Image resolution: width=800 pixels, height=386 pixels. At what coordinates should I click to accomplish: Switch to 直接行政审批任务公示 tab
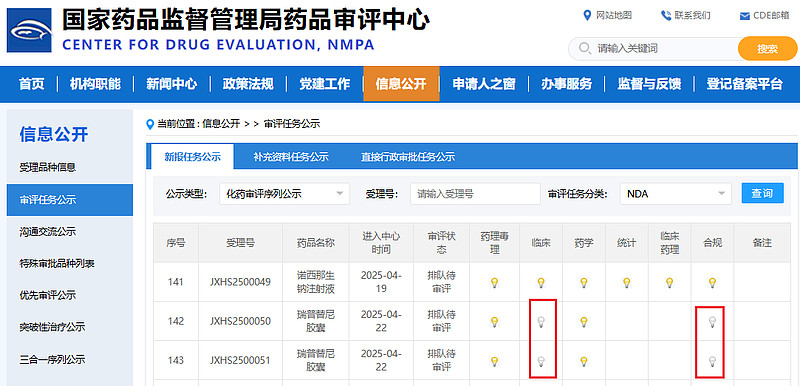(x=408, y=157)
